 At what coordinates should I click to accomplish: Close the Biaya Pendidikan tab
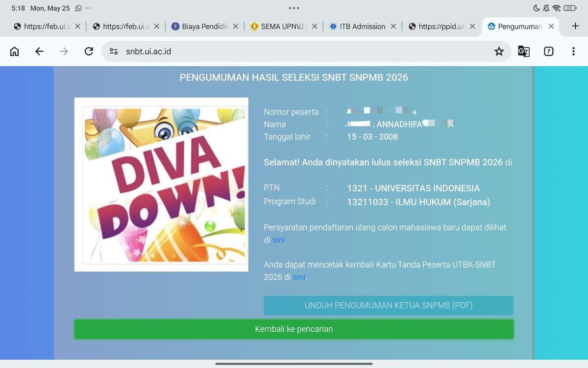(236, 26)
